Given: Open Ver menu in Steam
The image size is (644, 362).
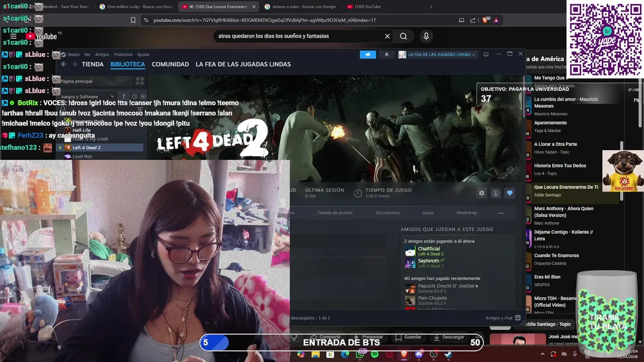Looking at the screenshot, I should pos(88,54).
